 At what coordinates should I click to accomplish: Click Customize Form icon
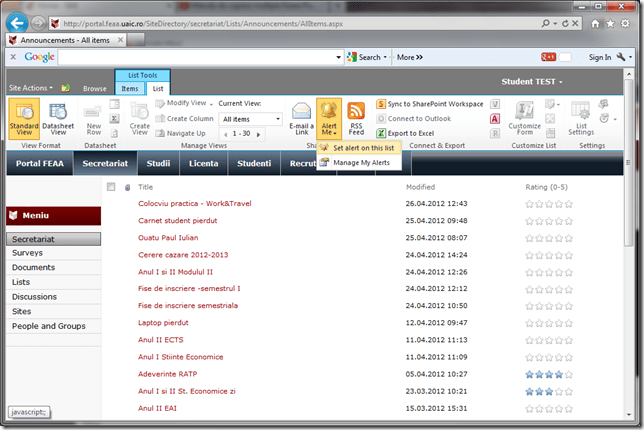click(x=524, y=118)
